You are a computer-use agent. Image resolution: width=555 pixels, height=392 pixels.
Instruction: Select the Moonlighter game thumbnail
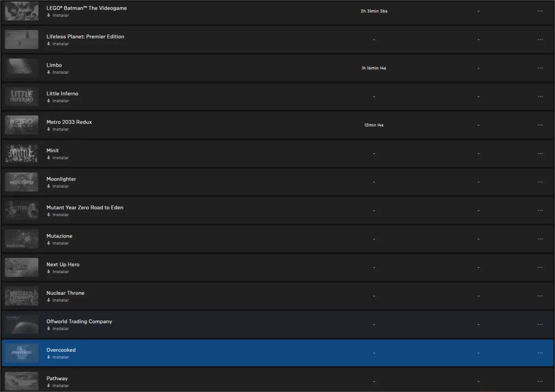click(x=22, y=182)
